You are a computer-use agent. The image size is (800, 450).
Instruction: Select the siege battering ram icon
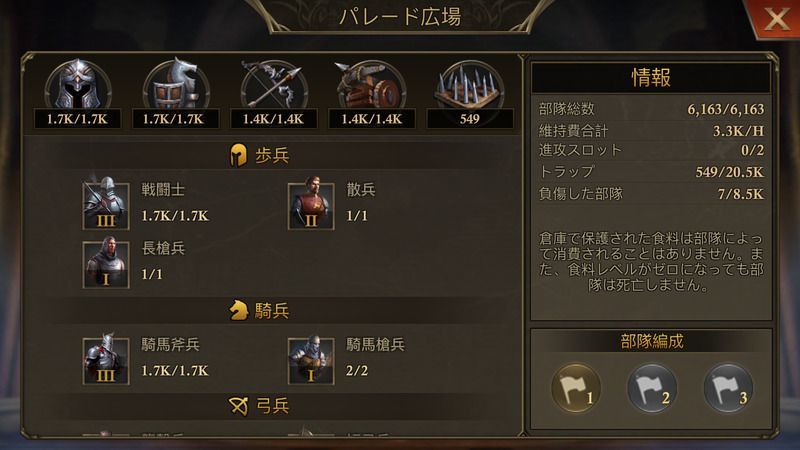click(372, 85)
